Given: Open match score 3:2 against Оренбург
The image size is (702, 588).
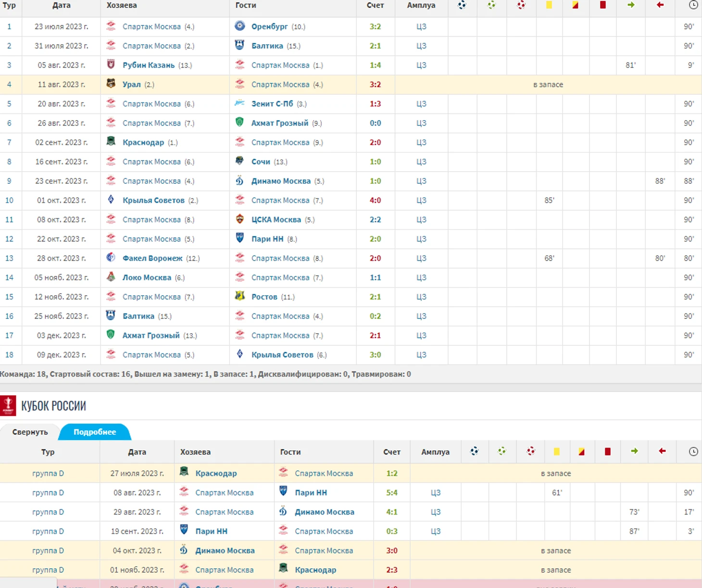Looking at the screenshot, I should click(375, 26).
